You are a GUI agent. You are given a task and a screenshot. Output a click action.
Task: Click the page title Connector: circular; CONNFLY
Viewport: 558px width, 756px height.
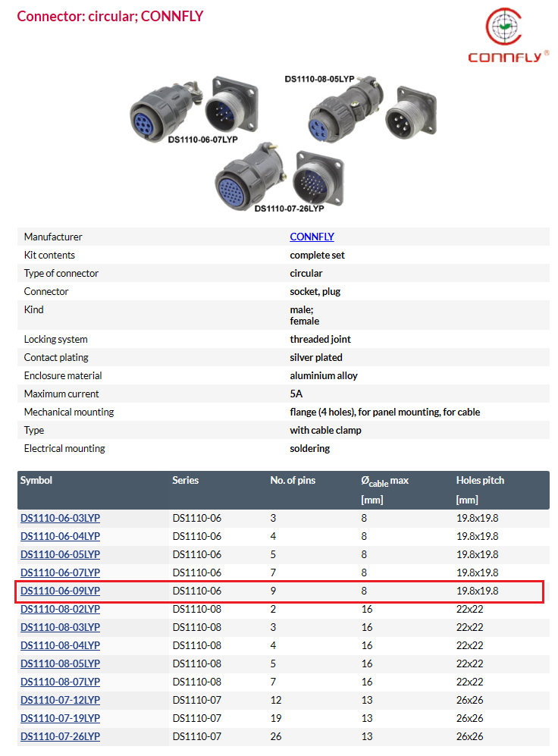111,17
